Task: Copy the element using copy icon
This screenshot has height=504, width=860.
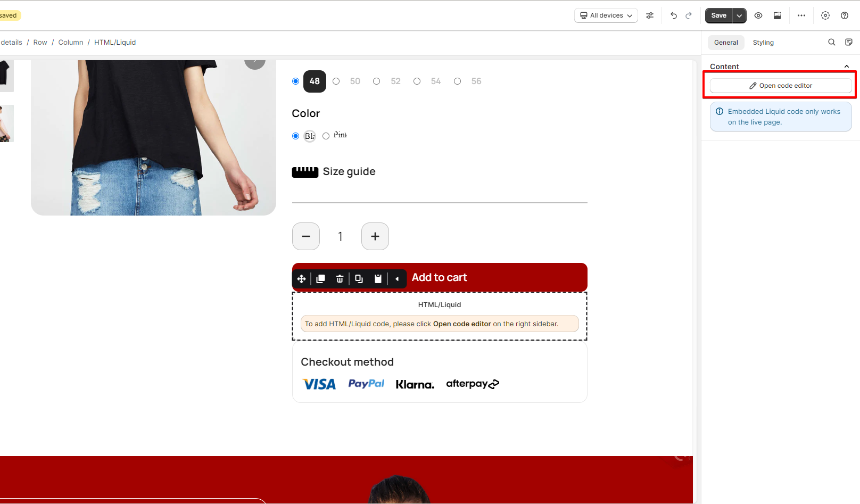Action: [359, 279]
